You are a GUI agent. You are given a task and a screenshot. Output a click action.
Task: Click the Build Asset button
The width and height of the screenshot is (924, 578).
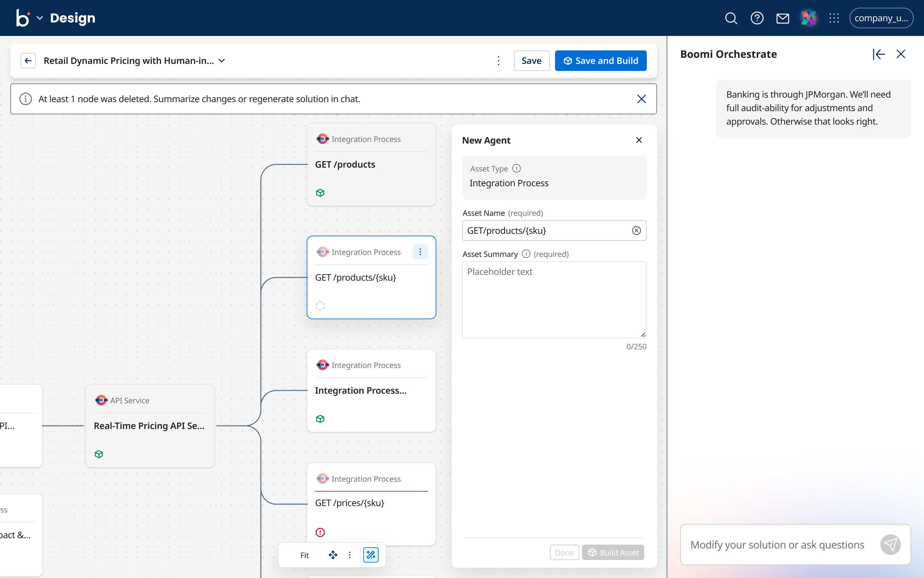tap(613, 552)
